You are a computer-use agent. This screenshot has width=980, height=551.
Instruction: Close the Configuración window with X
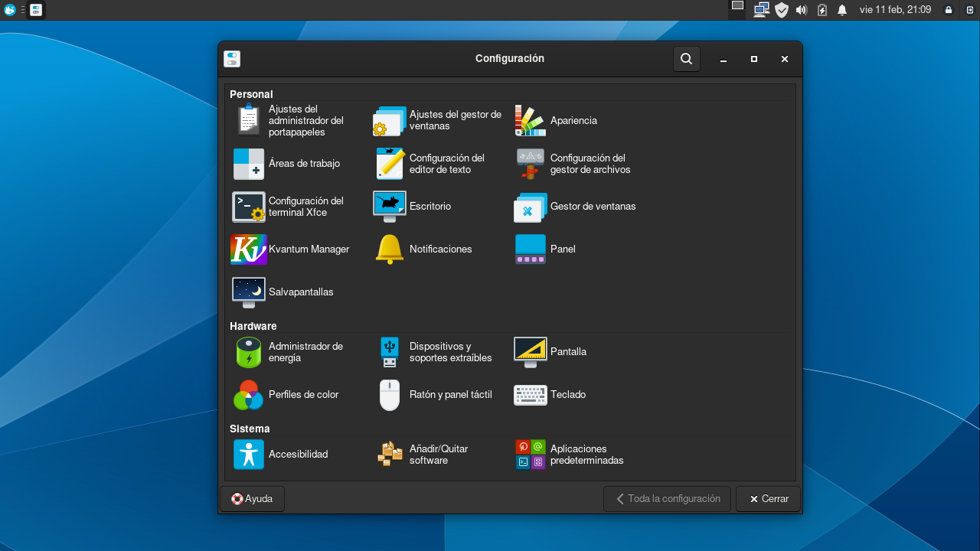(785, 59)
